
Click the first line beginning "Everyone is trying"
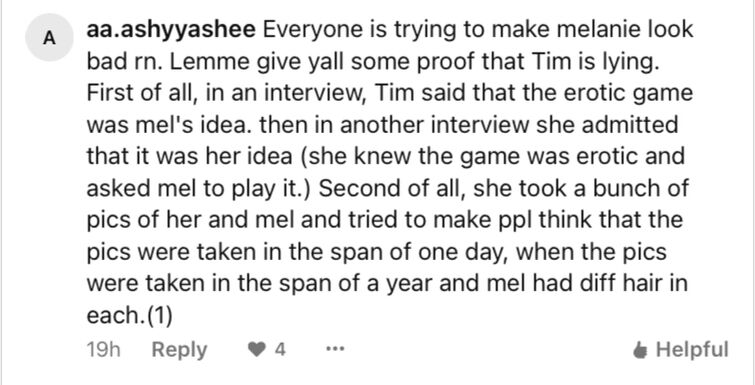coord(478,30)
